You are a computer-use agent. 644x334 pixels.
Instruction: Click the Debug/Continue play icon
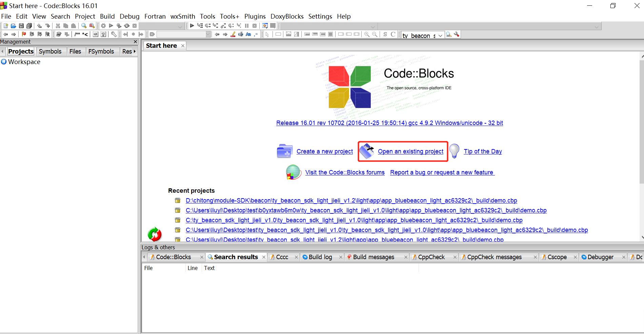click(x=192, y=25)
